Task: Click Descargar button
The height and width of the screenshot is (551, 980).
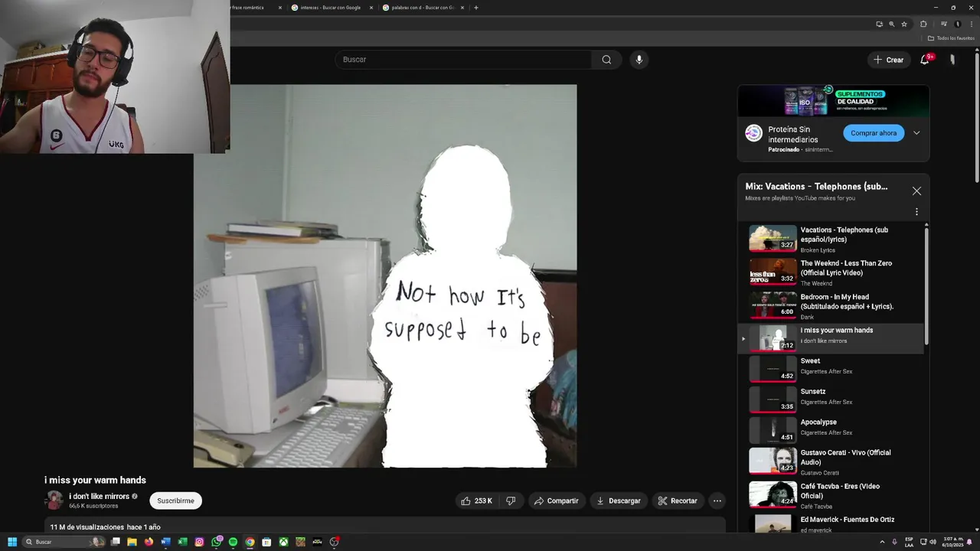Action: pyautogui.click(x=619, y=500)
